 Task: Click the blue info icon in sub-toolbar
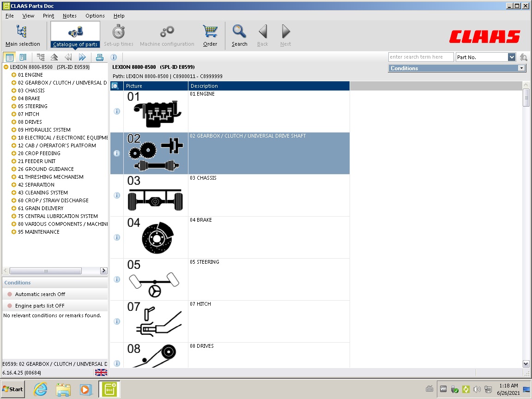(x=114, y=57)
